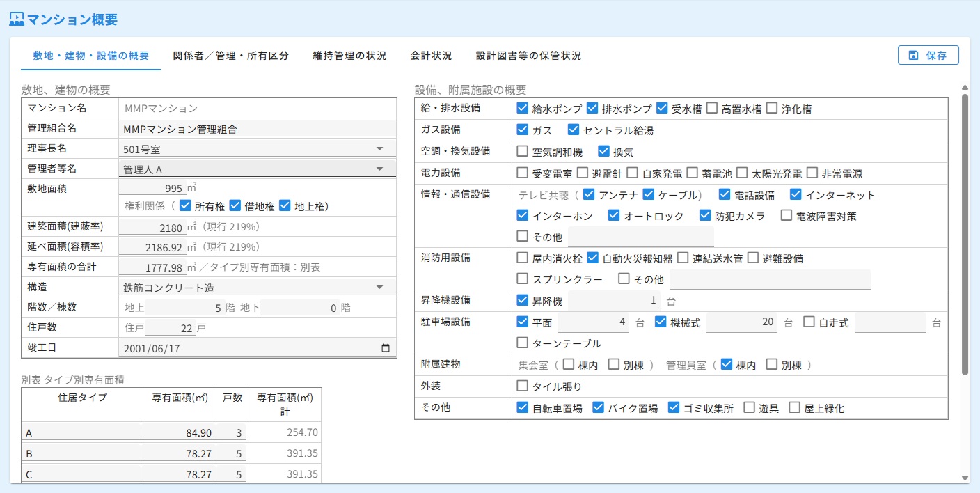This screenshot has width=980, height=493.
Task: Toggle the 電話設備 checkbox
Action: (725, 194)
